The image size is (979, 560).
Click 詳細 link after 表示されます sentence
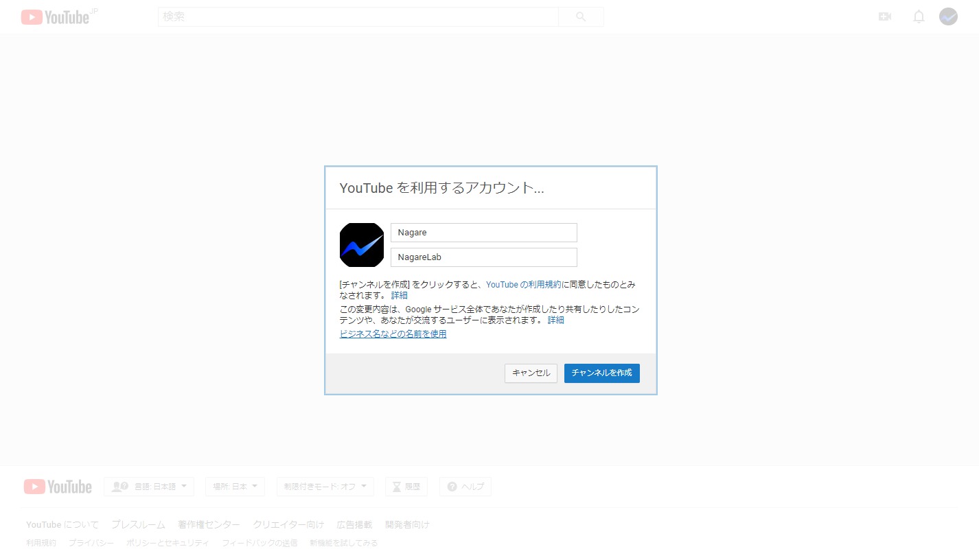[556, 320]
